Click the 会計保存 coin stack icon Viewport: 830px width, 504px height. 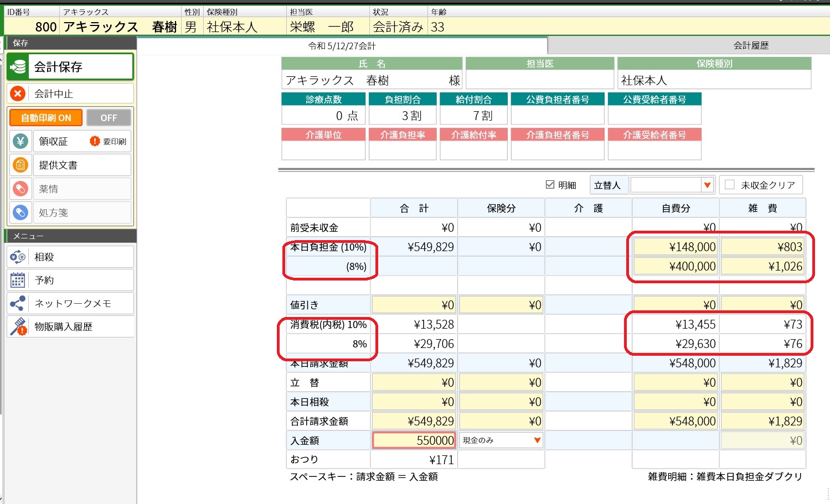(x=18, y=67)
